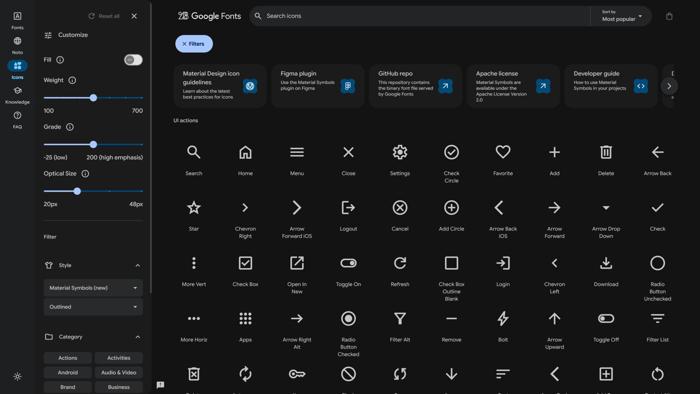Screen dimensions: 700x394
Task: Choose the Audio & Video category chip
Action: (x=119, y=372)
